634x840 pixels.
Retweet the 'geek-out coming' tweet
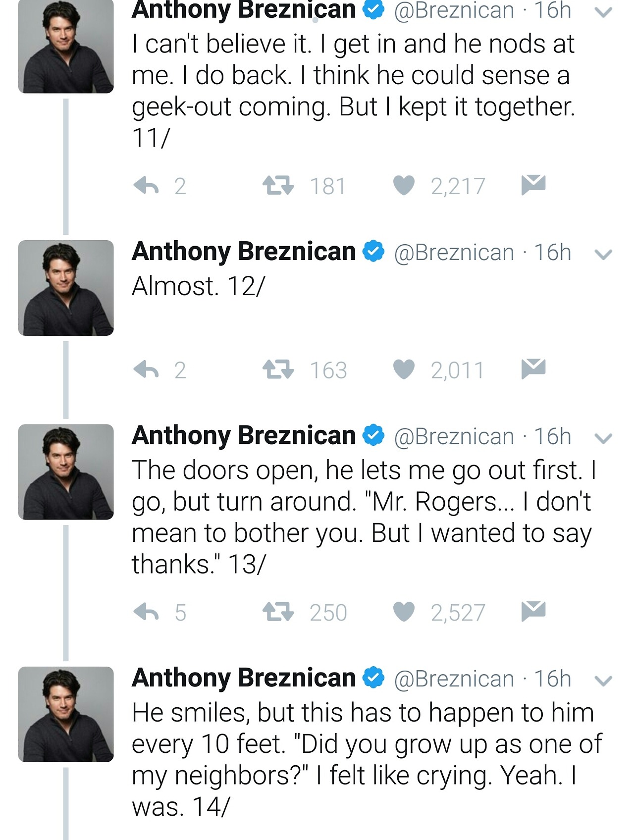point(278,186)
